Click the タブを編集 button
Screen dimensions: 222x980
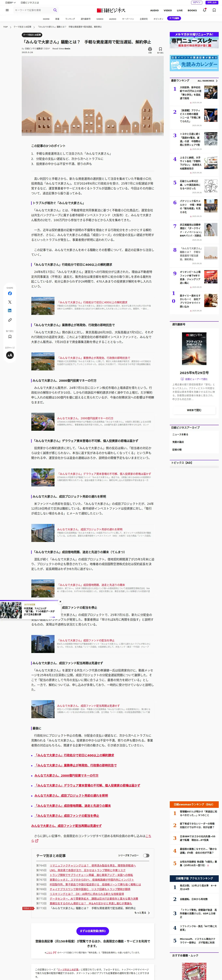tap(174, 18)
